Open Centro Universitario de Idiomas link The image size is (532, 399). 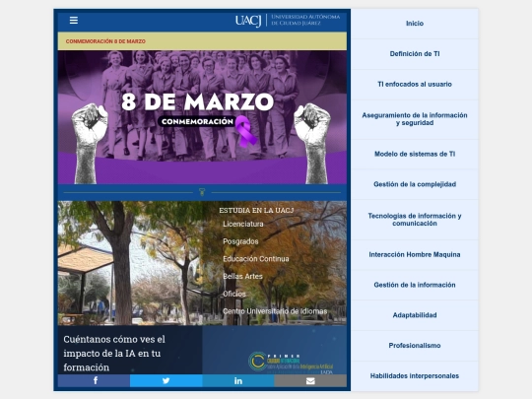click(x=275, y=311)
